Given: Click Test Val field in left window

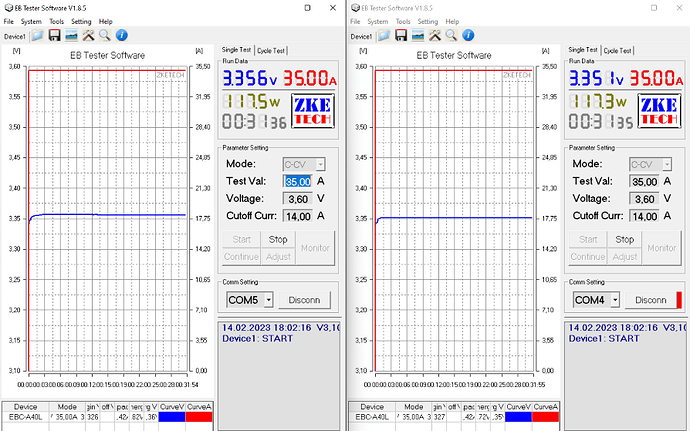Looking at the screenshot, I should pyautogui.click(x=298, y=181).
